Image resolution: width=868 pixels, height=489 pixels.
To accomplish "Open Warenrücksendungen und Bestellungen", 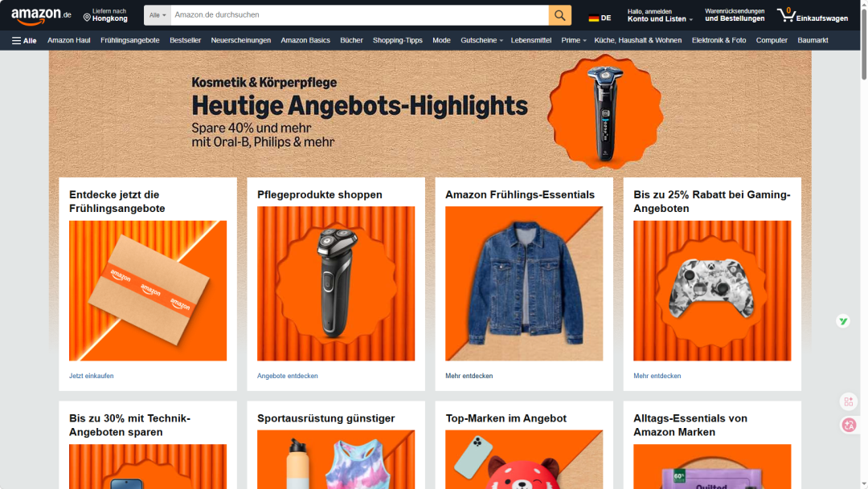I will pos(735,15).
